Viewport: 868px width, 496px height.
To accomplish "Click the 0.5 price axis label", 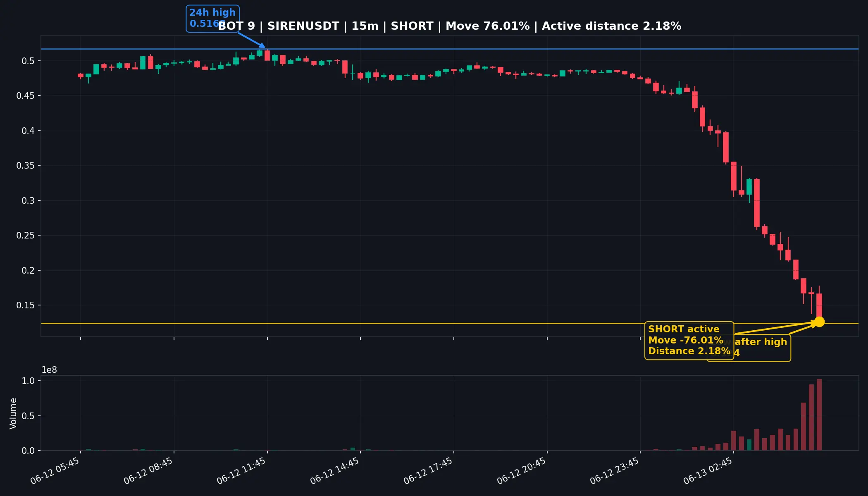I will (x=28, y=61).
